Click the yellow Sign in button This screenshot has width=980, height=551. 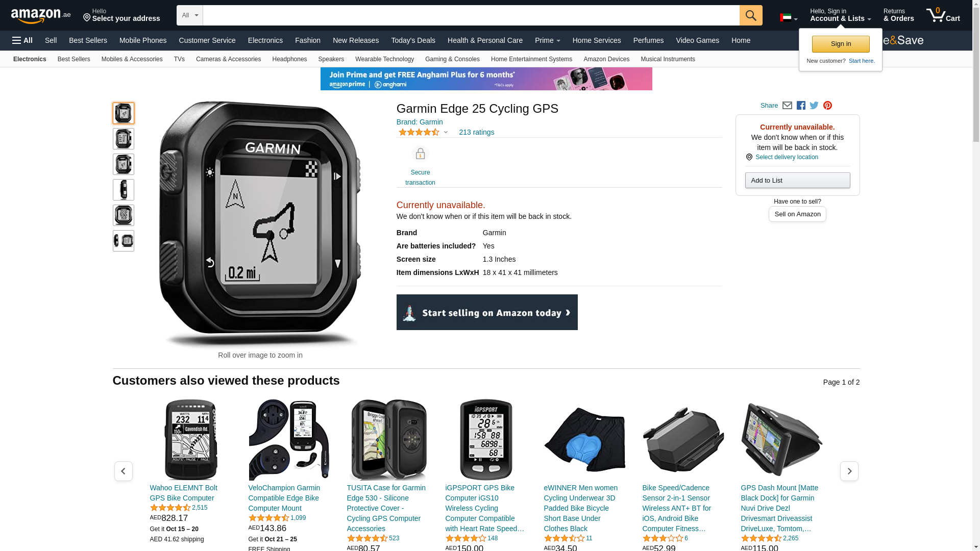[841, 44]
